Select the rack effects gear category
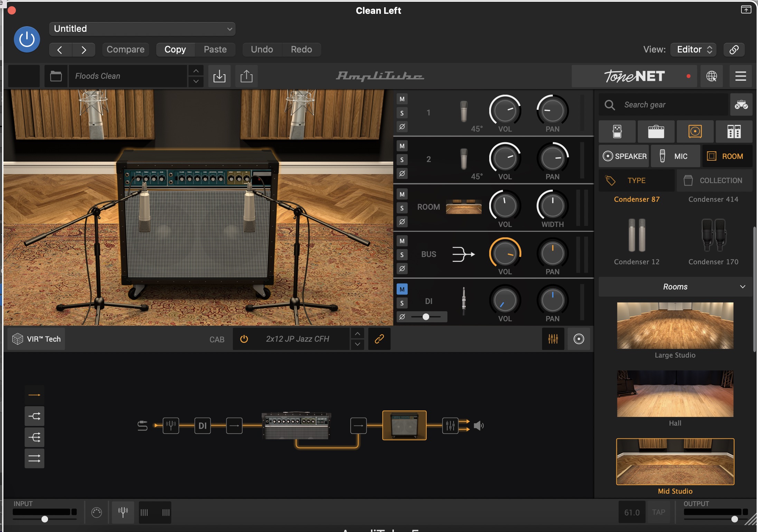This screenshot has height=532, width=758. click(734, 132)
